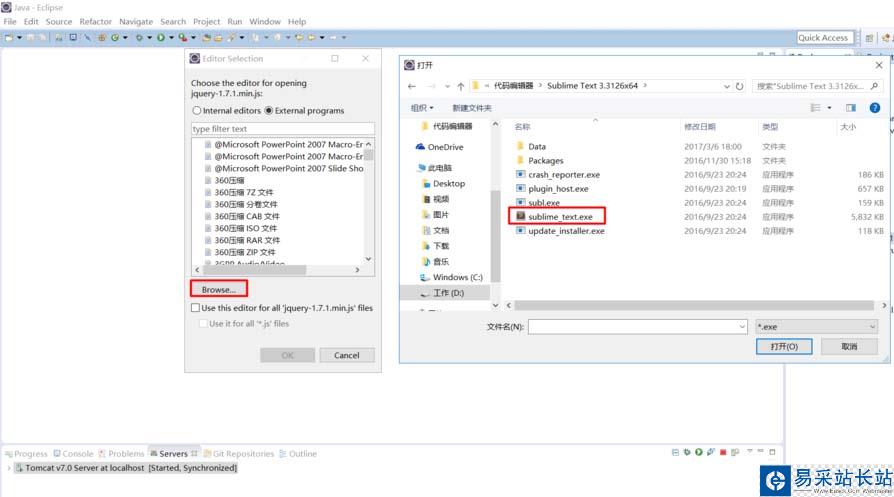Image resolution: width=894 pixels, height=497 pixels.
Task: Refresh the file dialog folder listing
Action: point(739,86)
